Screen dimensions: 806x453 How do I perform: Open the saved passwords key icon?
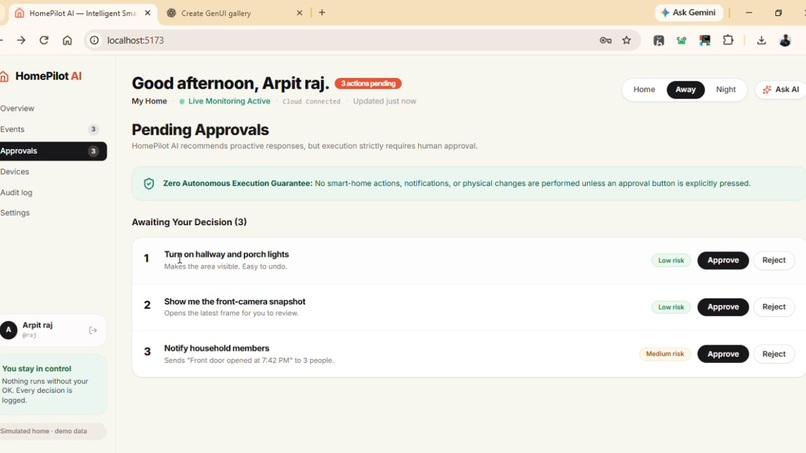tap(605, 40)
